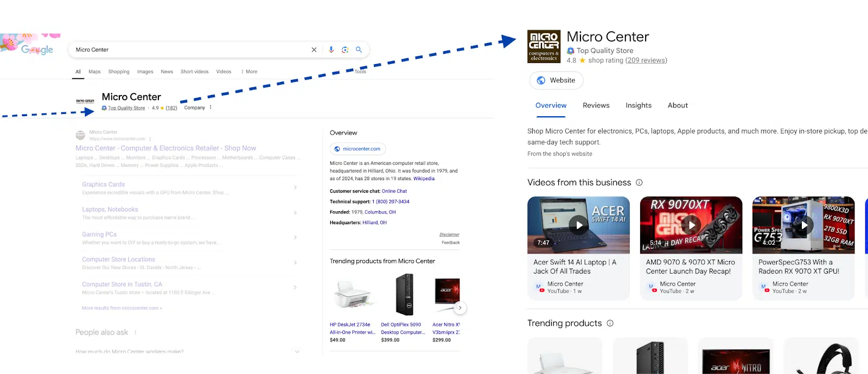This screenshot has height=374, width=868.
Task: Open the Reviews tab in store panel
Action: [x=596, y=105]
